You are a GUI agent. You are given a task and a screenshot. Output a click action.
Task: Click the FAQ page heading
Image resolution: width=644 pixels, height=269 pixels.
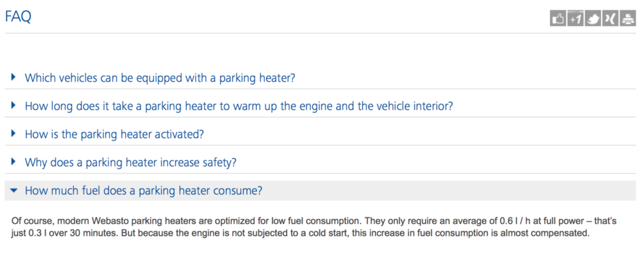[x=18, y=17]
